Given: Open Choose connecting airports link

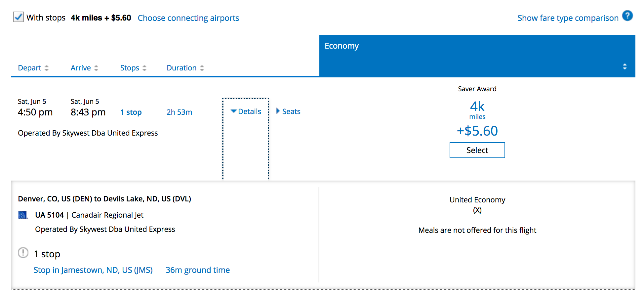Looking at the screenshot, I should point(188,18).
